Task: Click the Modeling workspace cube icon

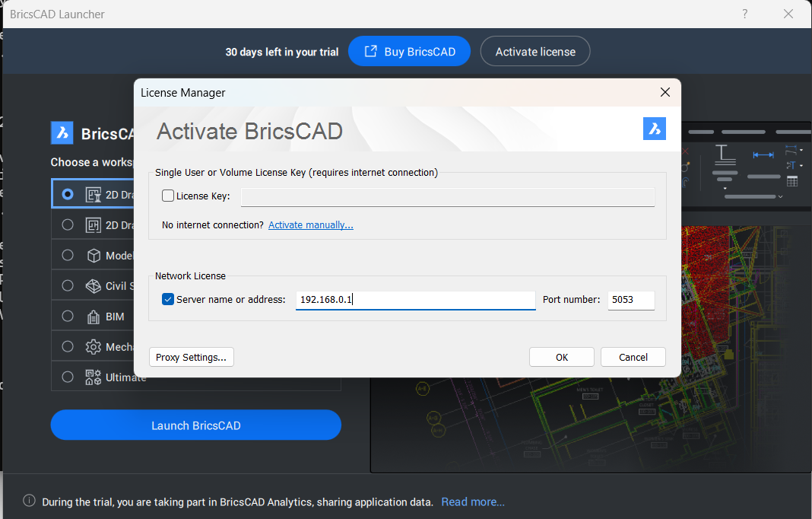Action: click(x=94, y=256)
